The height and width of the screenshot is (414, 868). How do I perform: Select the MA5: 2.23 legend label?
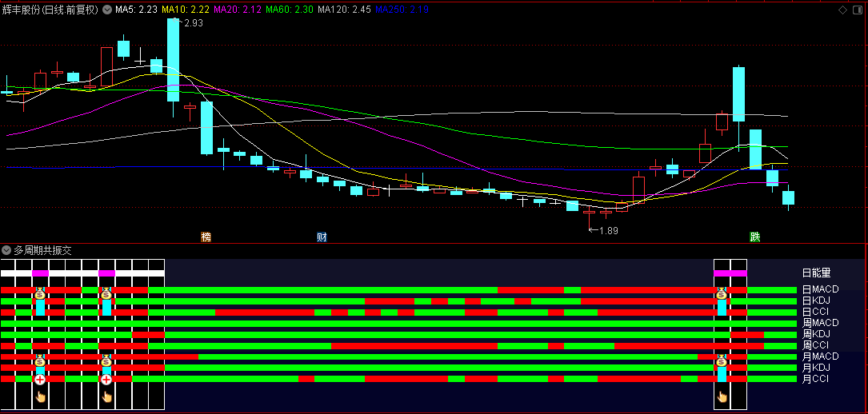(137, 10)
